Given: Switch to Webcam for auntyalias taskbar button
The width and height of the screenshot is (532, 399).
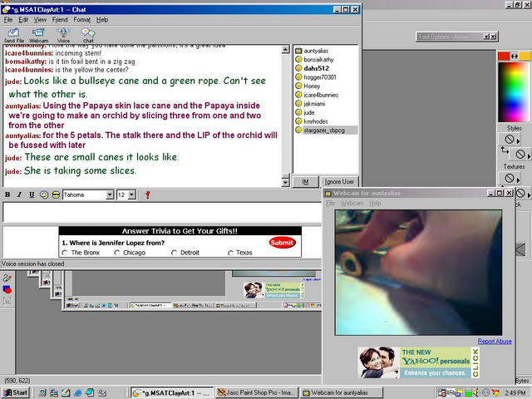Looking at the screenshot, I should tap(342, 393).
